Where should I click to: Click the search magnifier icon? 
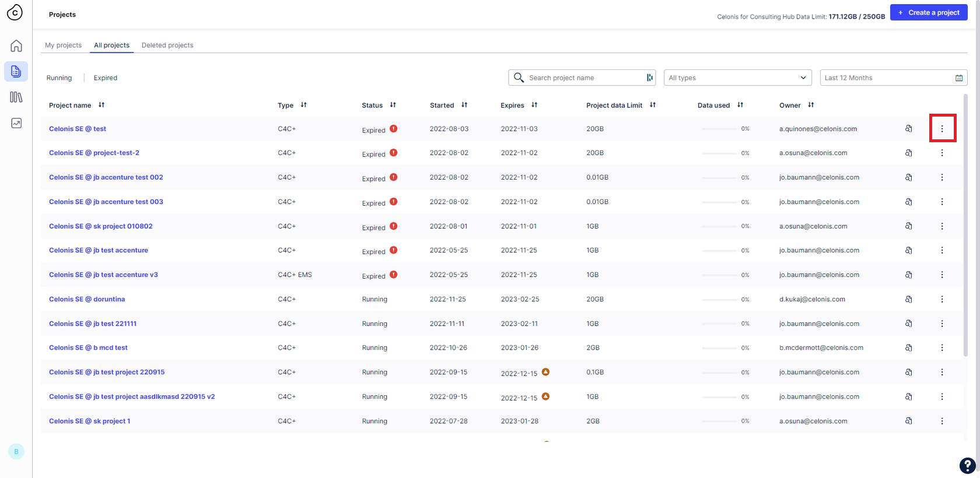[519, 78]
